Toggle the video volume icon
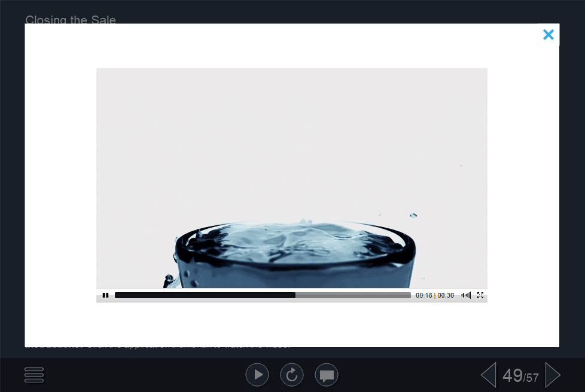The image size is (585, 392). pyautogui.click(x=466, y=295)
